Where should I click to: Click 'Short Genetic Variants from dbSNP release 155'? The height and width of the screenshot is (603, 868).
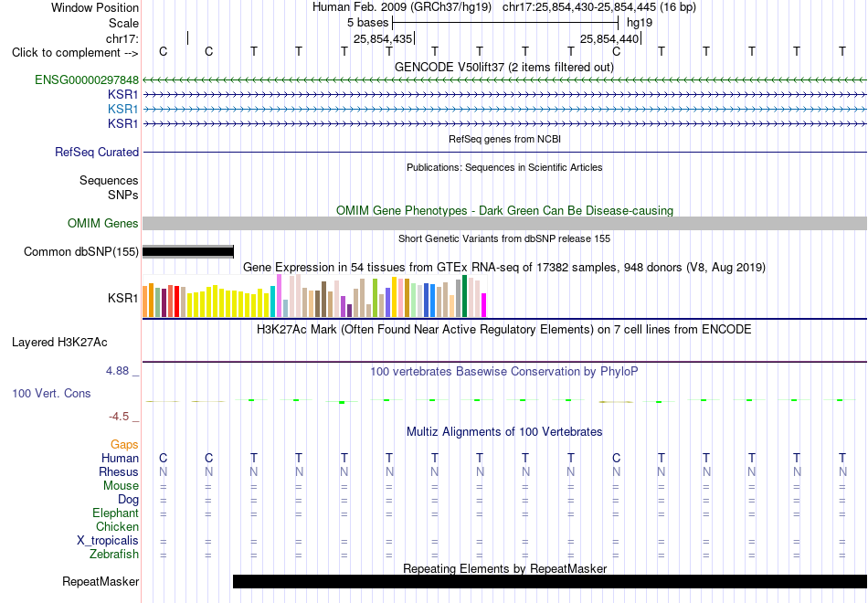[504, 238]
